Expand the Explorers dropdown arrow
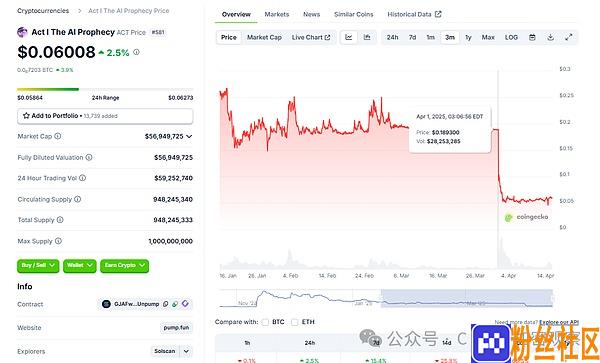The height and width of the screenshot is (363, 600). tap(186, 351)
